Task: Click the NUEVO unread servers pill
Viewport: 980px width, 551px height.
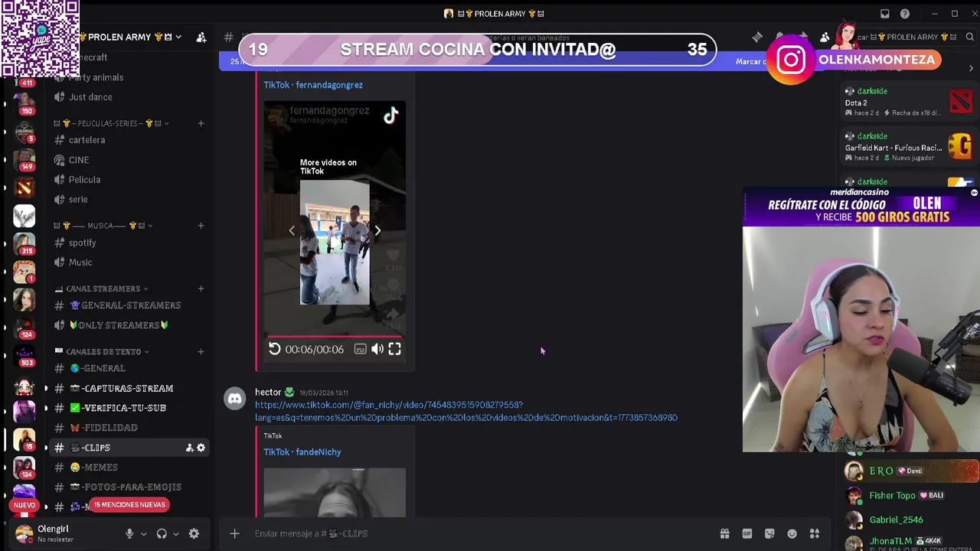Action: (x=24, y=505)
